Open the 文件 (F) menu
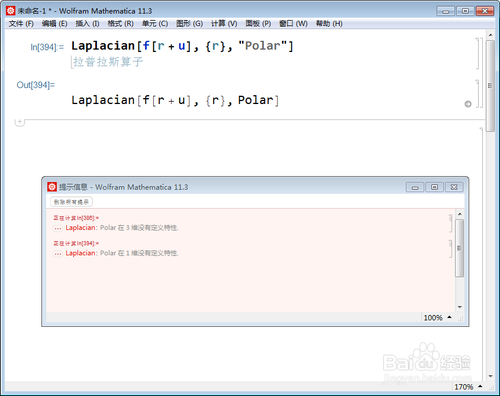Image resolution: width=500 pixels, height=396 pixels. (x=21, y=24)
